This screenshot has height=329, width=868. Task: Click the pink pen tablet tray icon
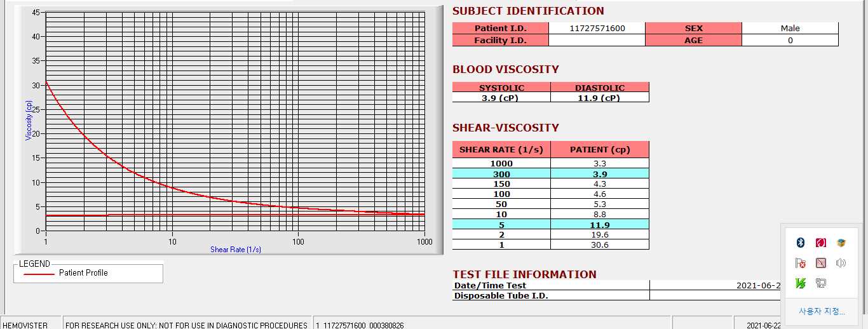pos(821,263)
